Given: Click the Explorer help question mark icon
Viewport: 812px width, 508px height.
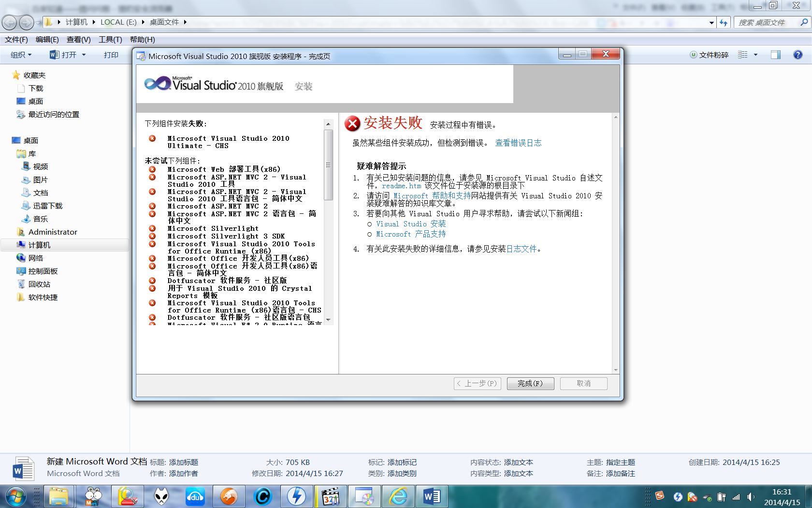Looking at the screenshot, I should point(798,55).
